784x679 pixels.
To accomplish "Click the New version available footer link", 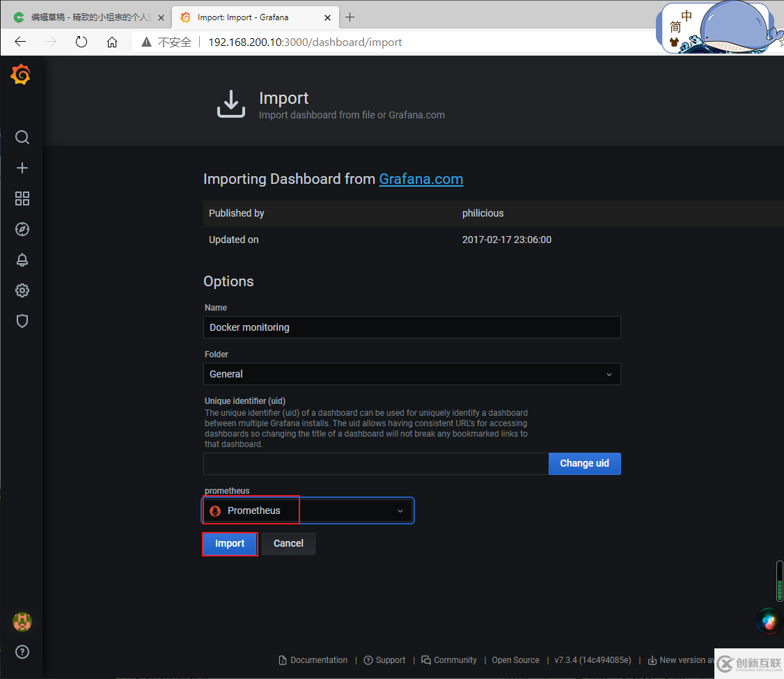I will coord(681,660).
